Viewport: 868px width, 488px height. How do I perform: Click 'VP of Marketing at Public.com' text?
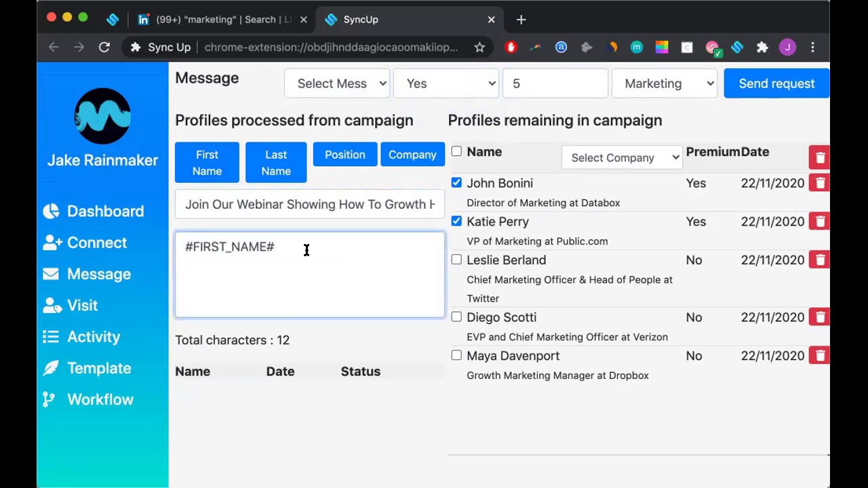coord(537,241)
